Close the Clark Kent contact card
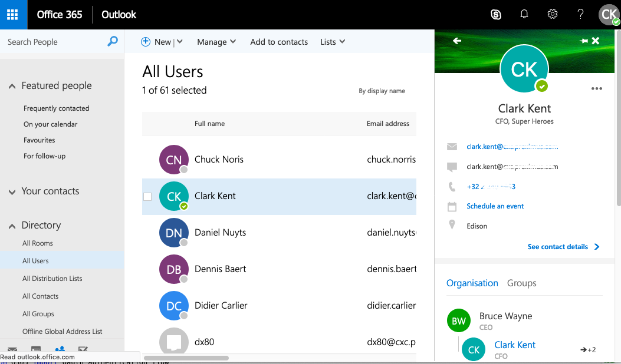The height and width of the screenshot is (364, 621). pyautogui.click(x=595, y=41)
